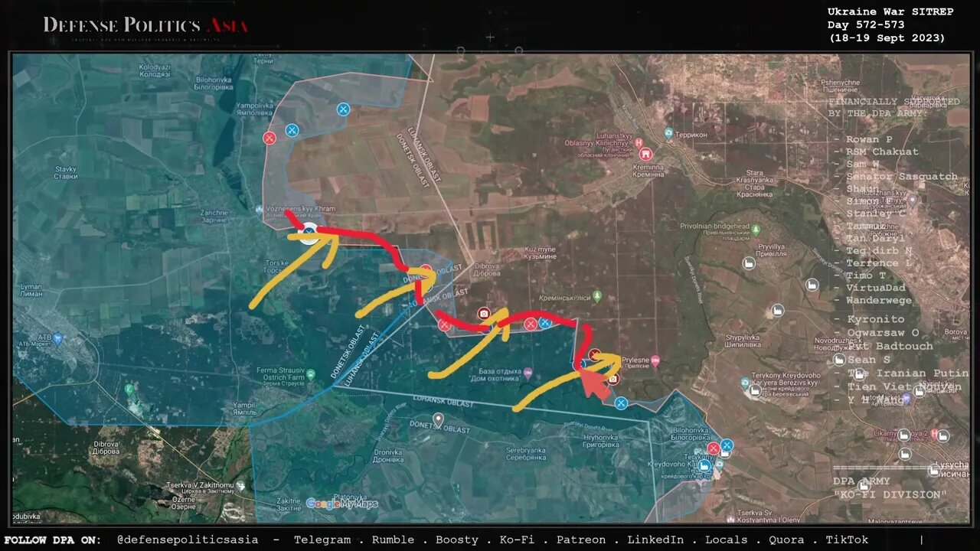Click the blue crossed-swords marker nearest Yampolivka

click(x=292, y=130)
